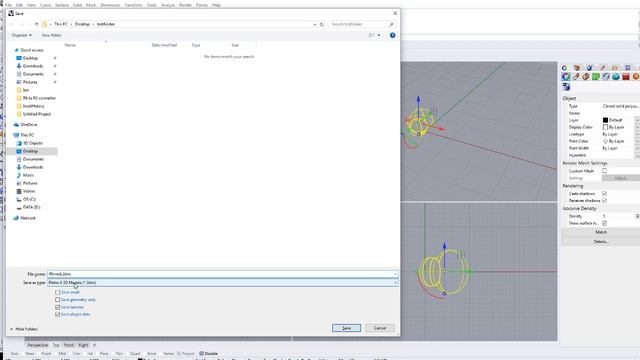Screen dimensions: 640x360
Task: Open the address bar previous locations dropdown
Action: (x=314, y=24)
